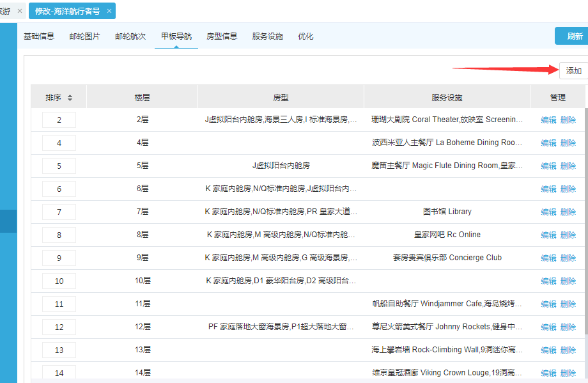Edit the 7层 图书馆 Library row
Image resolution: width=588 pixels, height=383 pixels.
tap(548, 212)
